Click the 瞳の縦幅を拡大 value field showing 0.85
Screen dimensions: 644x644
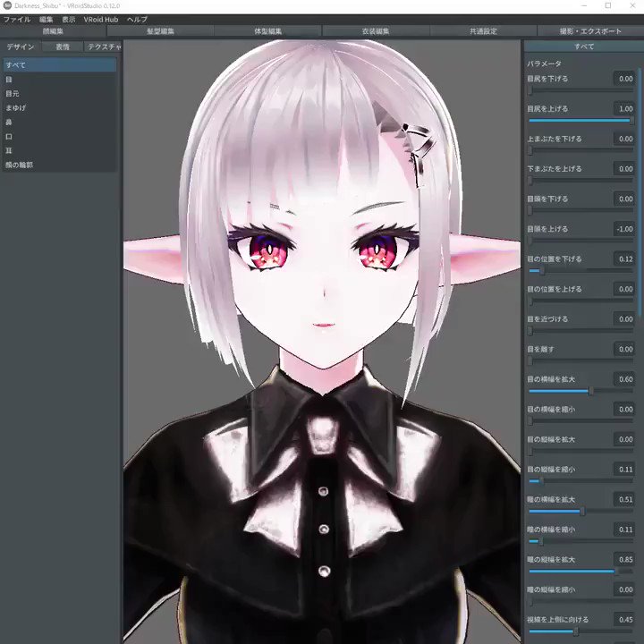click(x=624, y=559)
